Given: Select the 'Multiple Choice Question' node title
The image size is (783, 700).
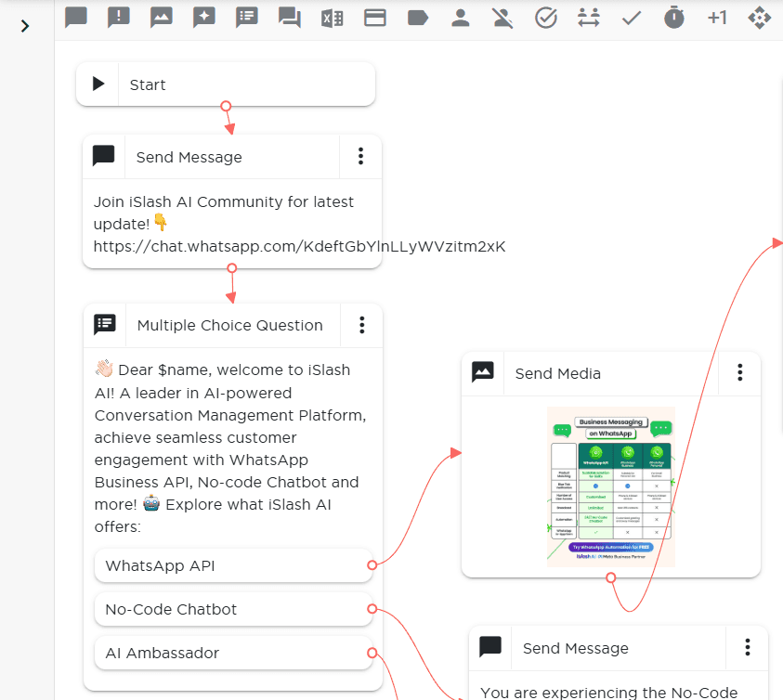Looking at the screenshot, I should pos(229,326).
